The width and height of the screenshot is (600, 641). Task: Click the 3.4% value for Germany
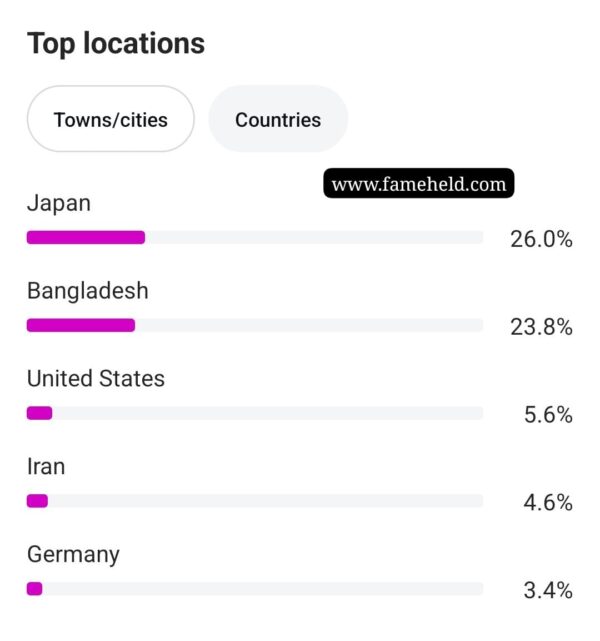[548, 590]
